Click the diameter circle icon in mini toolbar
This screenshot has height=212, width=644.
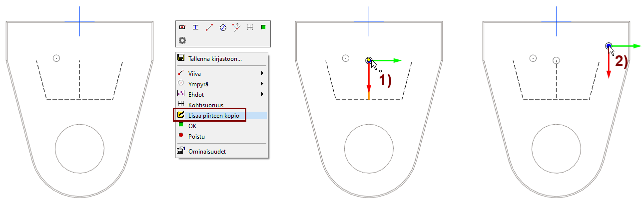pos(223,27)
